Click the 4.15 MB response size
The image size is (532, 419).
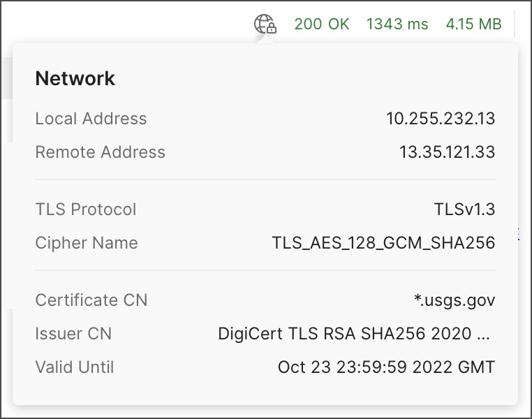coord(473,24)
